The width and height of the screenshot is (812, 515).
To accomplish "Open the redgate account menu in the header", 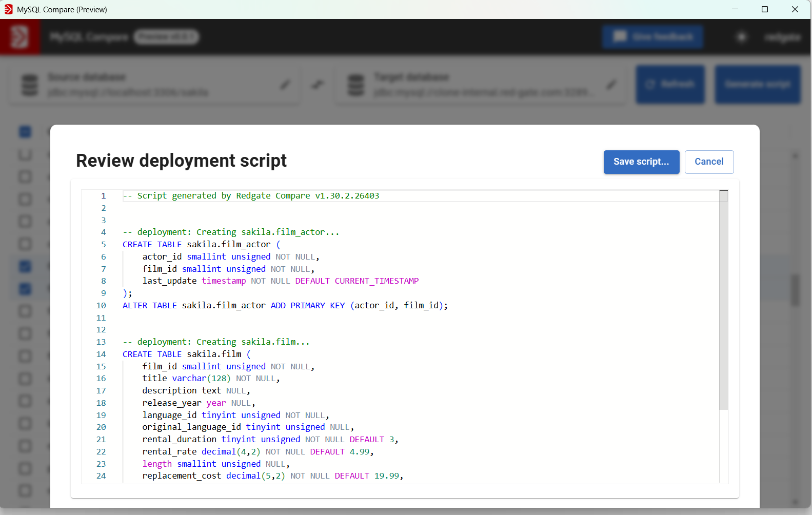I will pos(782,37).
